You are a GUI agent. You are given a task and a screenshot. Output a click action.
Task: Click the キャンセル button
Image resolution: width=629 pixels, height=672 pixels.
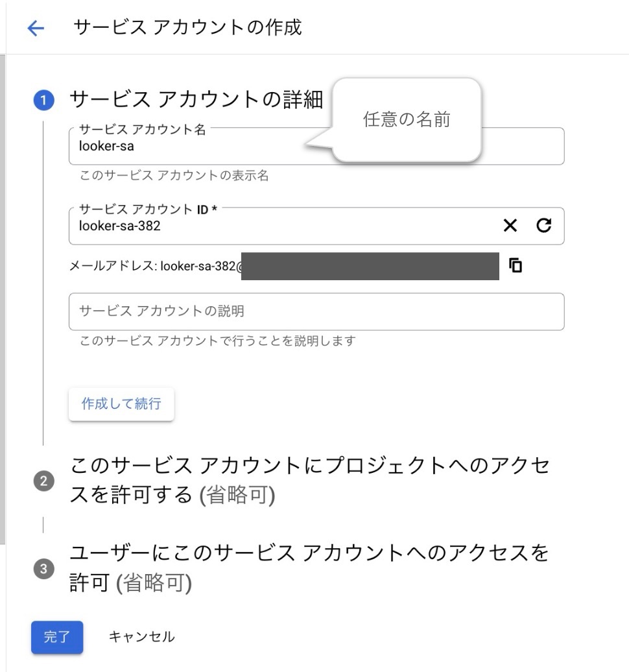[142, 637]
